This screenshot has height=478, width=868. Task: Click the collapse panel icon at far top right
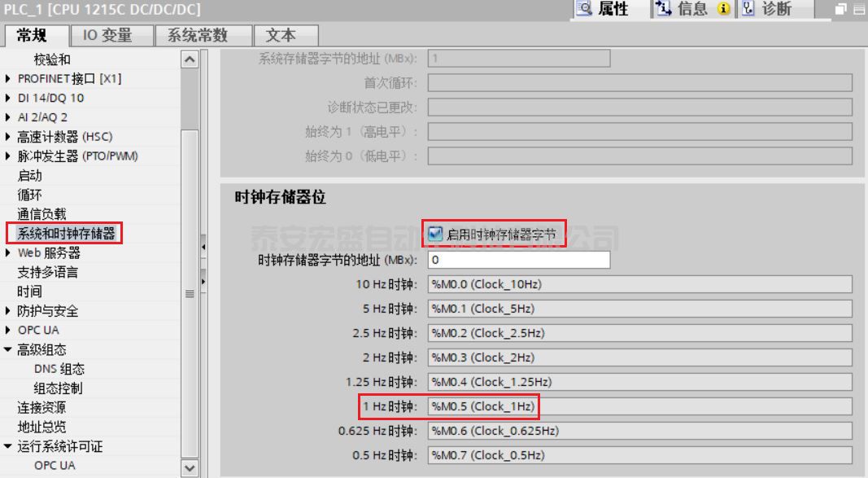point(858,10)
